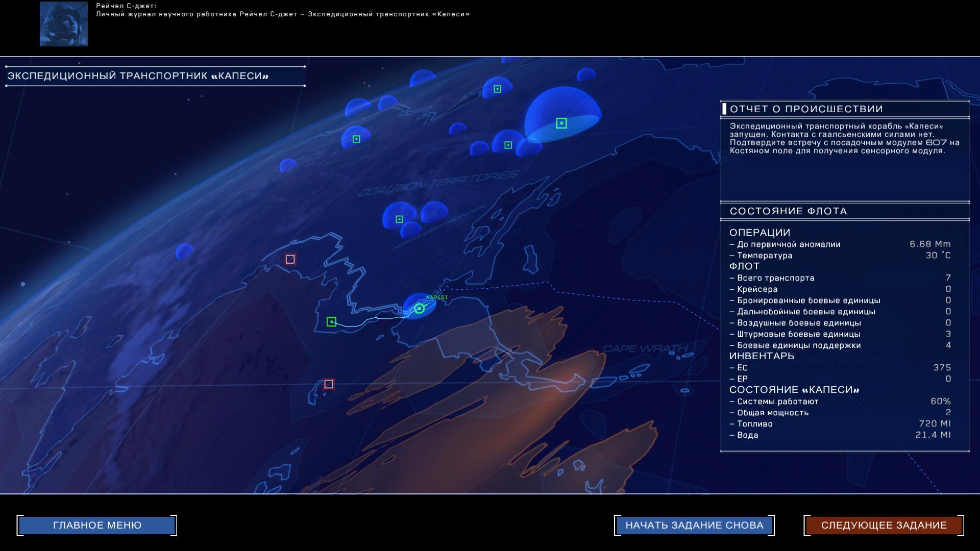Viewport: 980px width, 551px height.
Task: Click the green marker just left of the largest dome
Action: point(508,145)
